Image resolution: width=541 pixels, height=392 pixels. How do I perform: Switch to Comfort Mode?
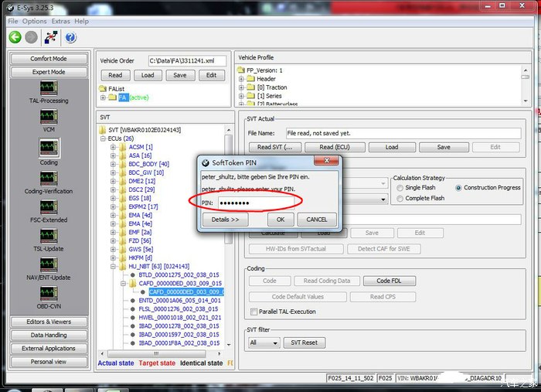pos(49,59)
